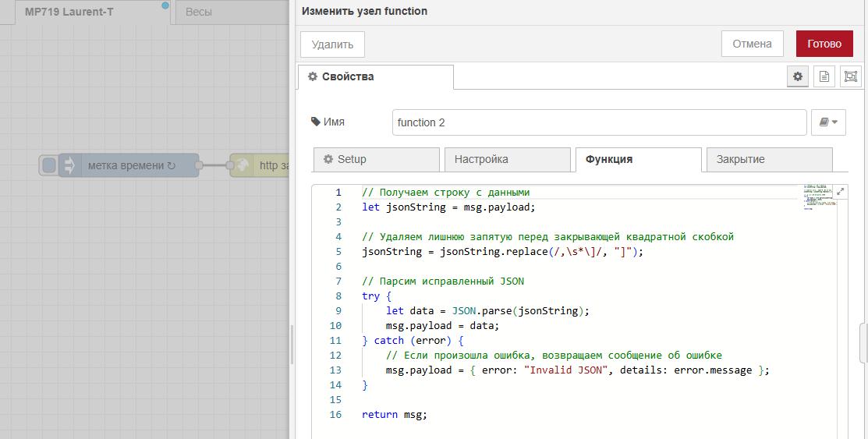Open the Настройка tab
The width and height of the screenshot is (868, 439).
pos(507,159)
